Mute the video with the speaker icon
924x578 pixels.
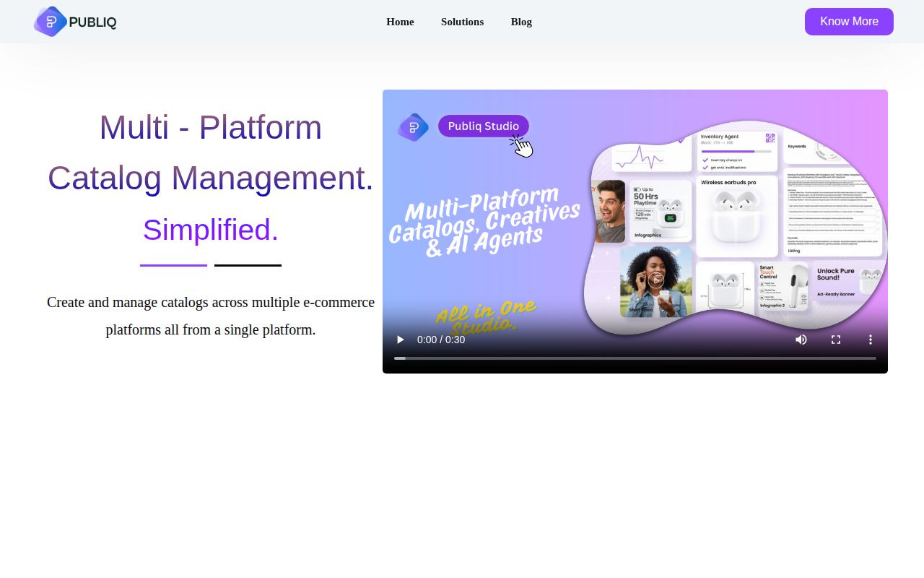tap(801, 340)
